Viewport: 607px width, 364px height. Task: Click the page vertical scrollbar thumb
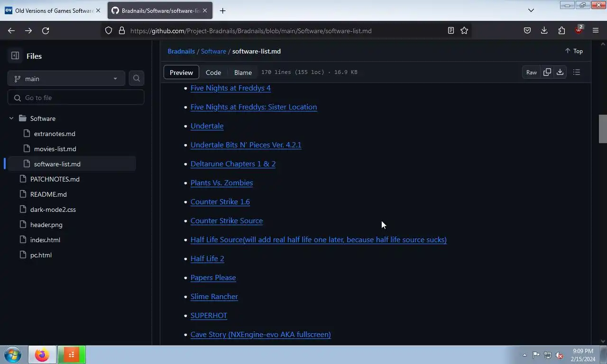point(603,128)
